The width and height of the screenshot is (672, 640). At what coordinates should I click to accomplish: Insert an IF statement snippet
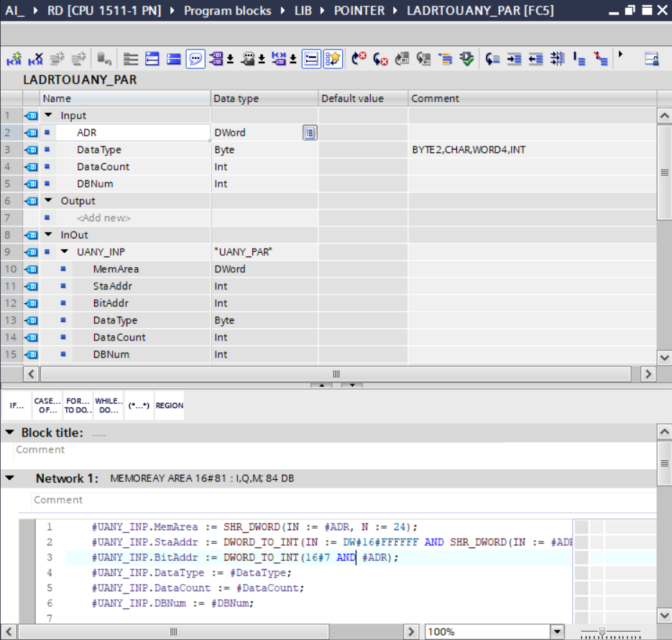tap(16, 406)
